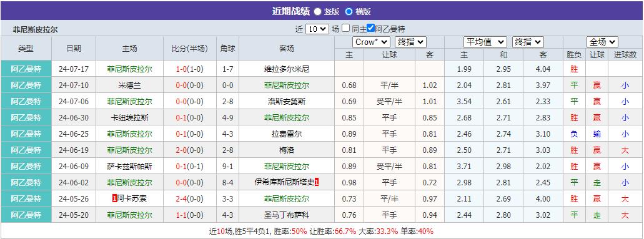Uncheck the 阿乙曼特 checkbox
The image size is (644, 239).
click(x=371, y=28)
